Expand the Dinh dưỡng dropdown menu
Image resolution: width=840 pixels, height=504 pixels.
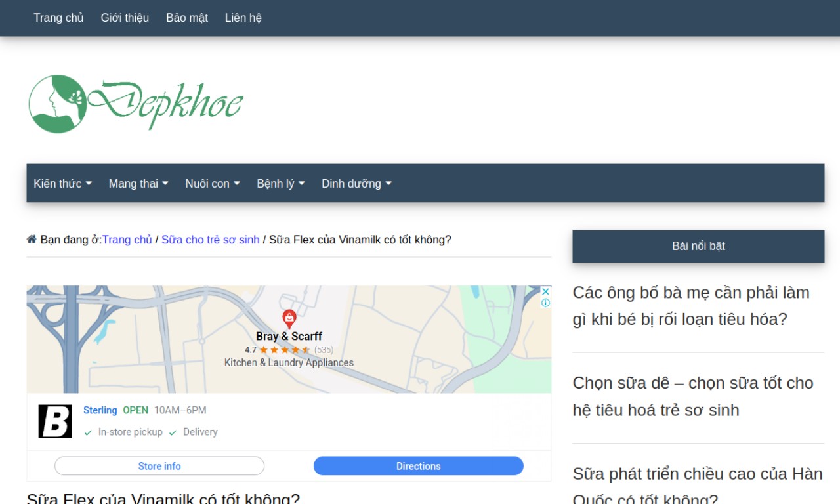pos(356,184)
